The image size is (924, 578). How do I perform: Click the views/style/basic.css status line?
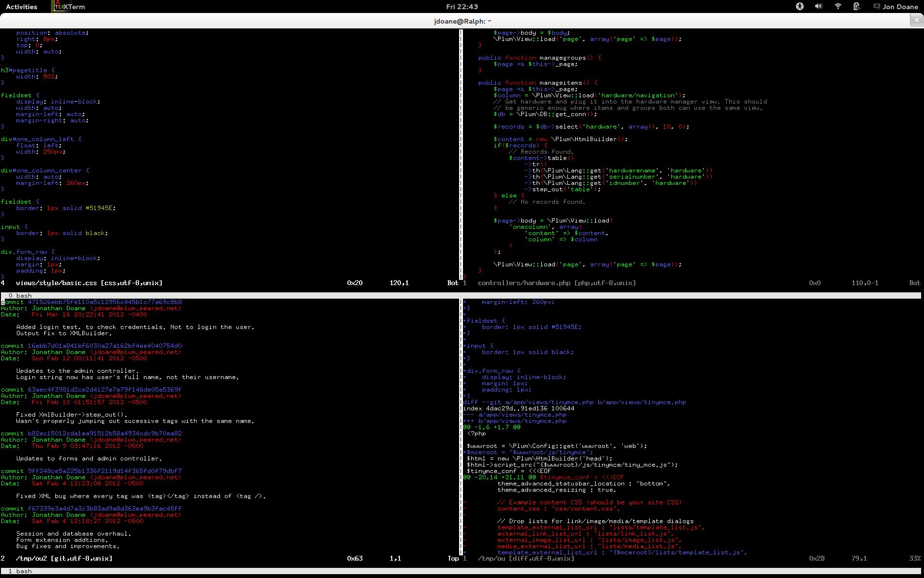point(230,283)
